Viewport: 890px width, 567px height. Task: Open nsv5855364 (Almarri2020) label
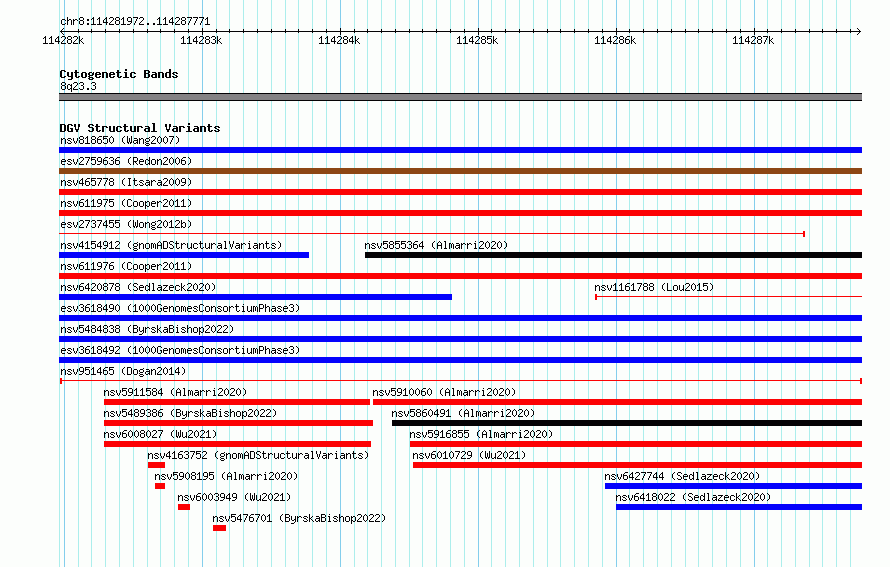coord(436,245)
